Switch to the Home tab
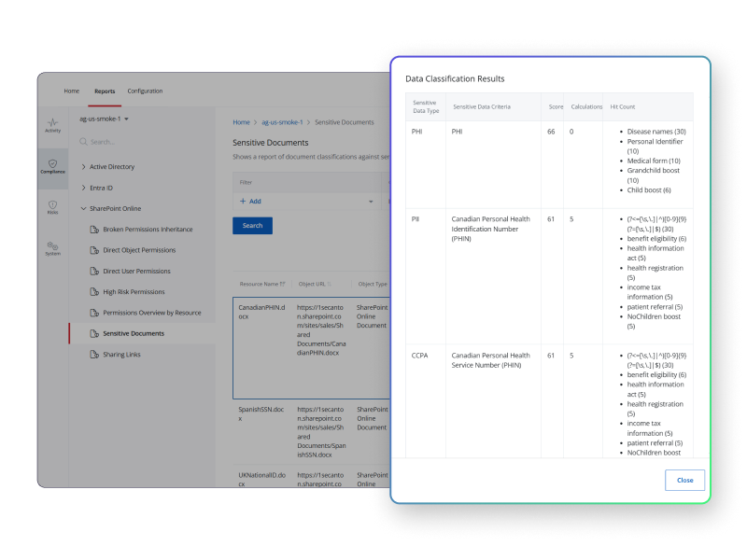The width and height of the screenshot is (747, 560). tap(71, 91)
